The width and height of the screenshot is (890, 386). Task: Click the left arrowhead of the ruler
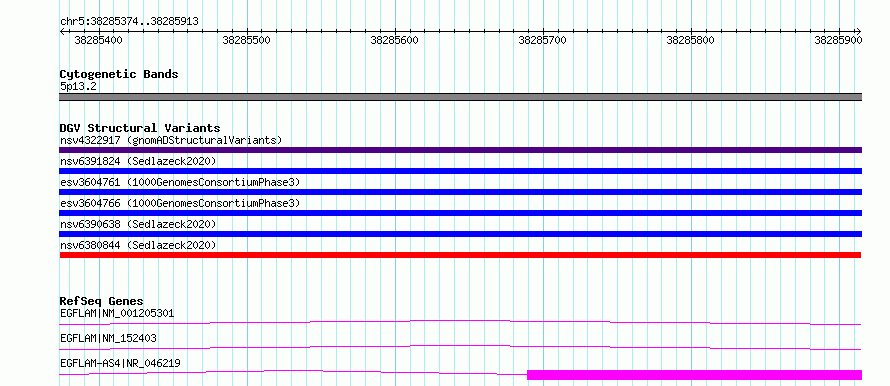click(62, 31)
